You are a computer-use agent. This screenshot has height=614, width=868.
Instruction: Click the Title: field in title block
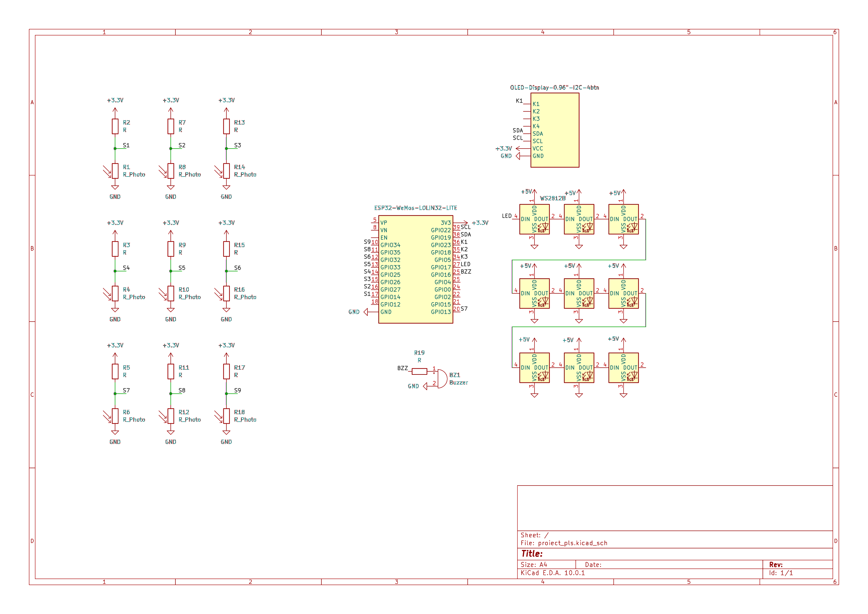coord(531,554)
